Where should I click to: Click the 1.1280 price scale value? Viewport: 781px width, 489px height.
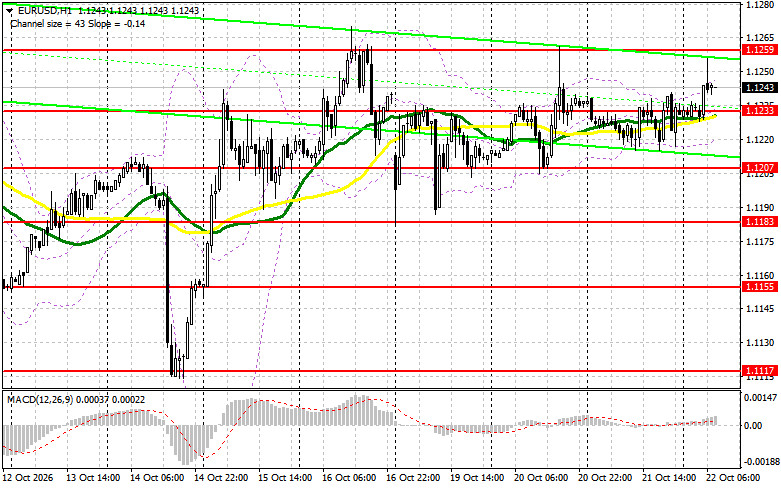pos(760,4)
